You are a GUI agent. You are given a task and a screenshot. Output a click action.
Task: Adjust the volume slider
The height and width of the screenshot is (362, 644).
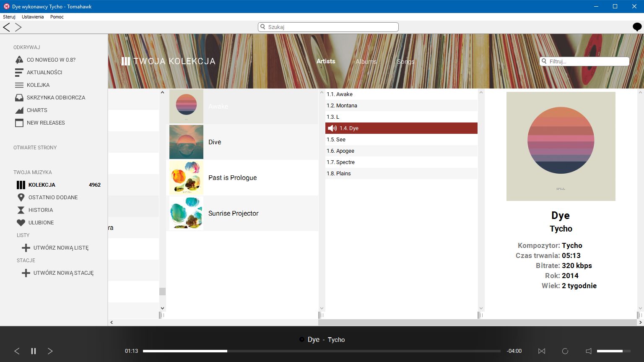click(613, 351)
